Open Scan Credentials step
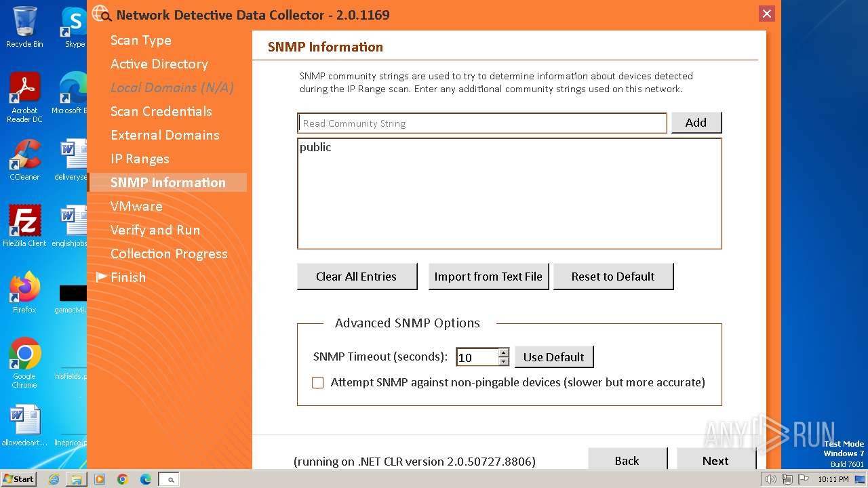This screenshot has width=868, height=488. pyautogui.click(x=161, y=111)
